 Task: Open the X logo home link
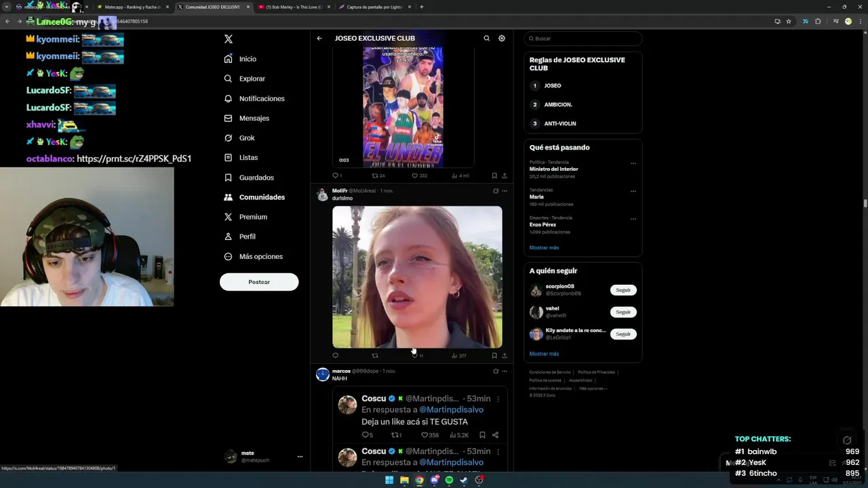pyautogui.click(x=229, y=39)
